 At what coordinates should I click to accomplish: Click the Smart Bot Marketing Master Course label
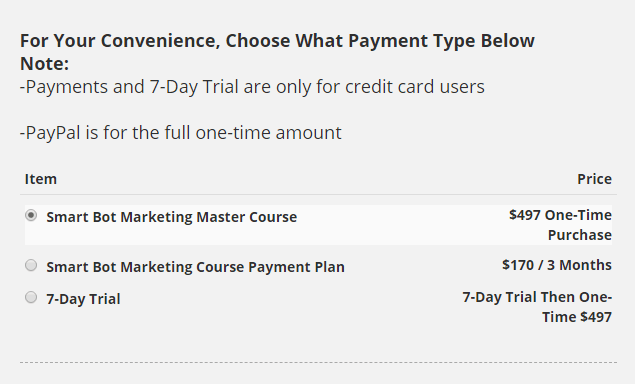[x=171, y=217]
